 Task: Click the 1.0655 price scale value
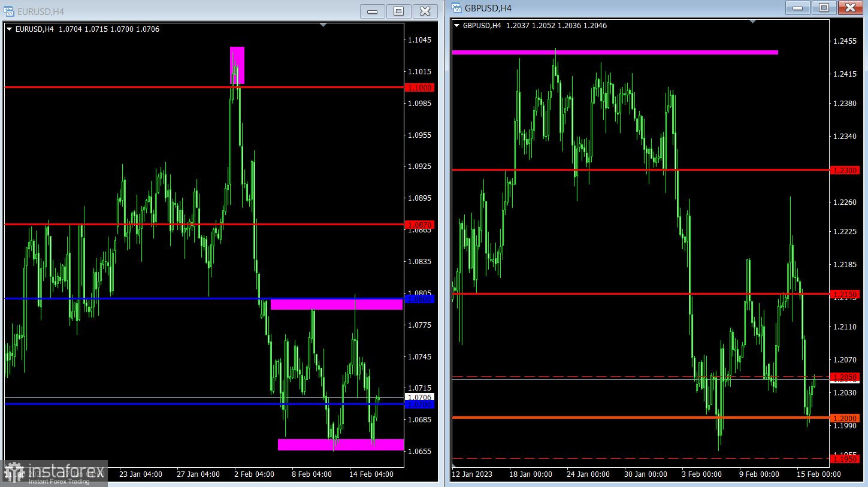pyautogui.click(x=419, y=452)
